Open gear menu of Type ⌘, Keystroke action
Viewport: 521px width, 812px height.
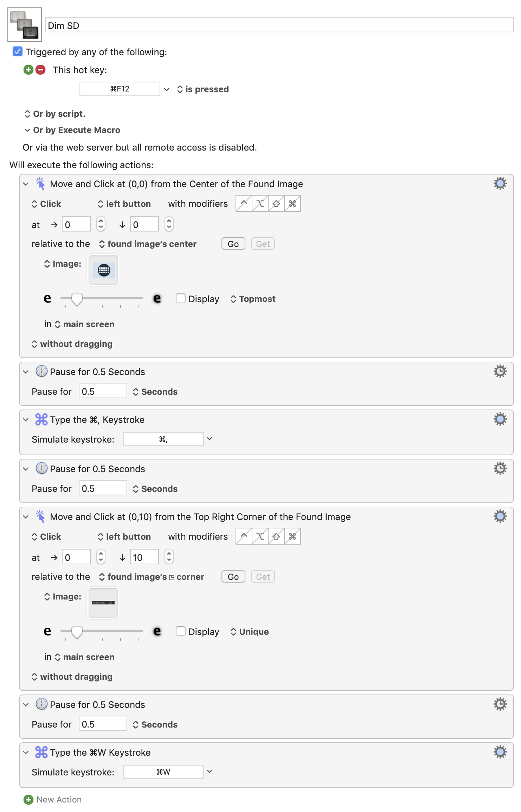point(500,419)
